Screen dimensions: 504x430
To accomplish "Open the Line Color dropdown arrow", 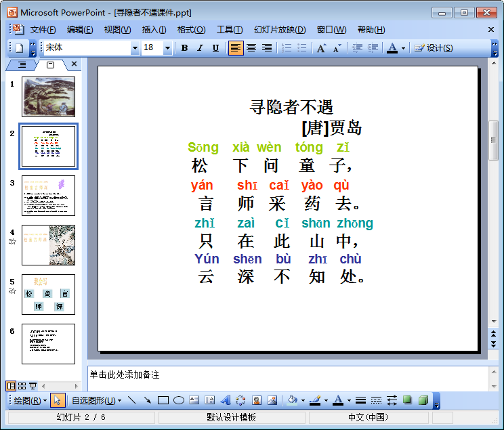I will tap(326, 400).
